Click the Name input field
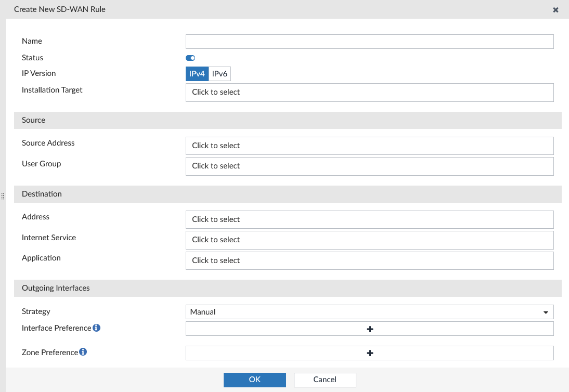 click(x=369, y=42)
